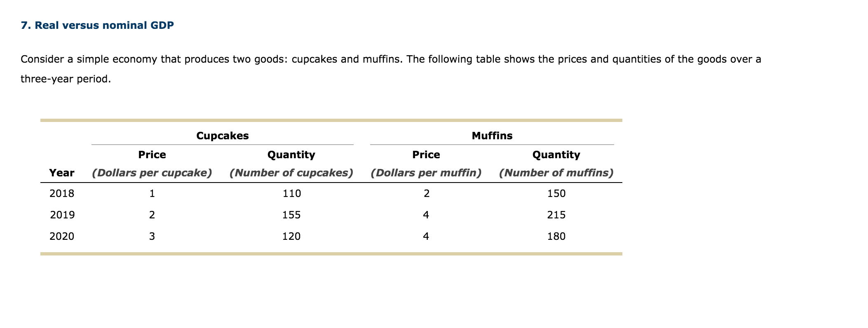Click cupcake quantity 120 for 2020

[x=291, y=236]
